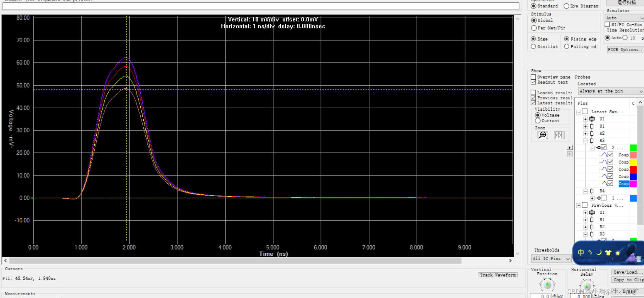Open the Simulator Auto dropdown
The height and width of the screenshot is (298, 644).
click(x=624, y=18)
